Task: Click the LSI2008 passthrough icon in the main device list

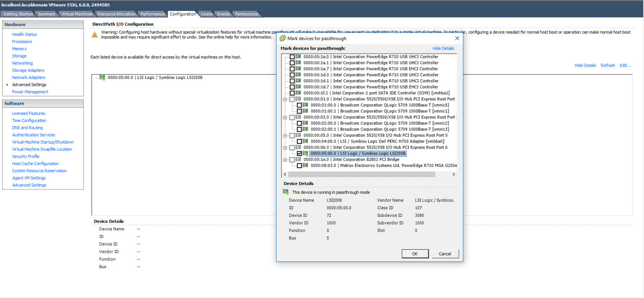Action: click(x=103, y=77)
